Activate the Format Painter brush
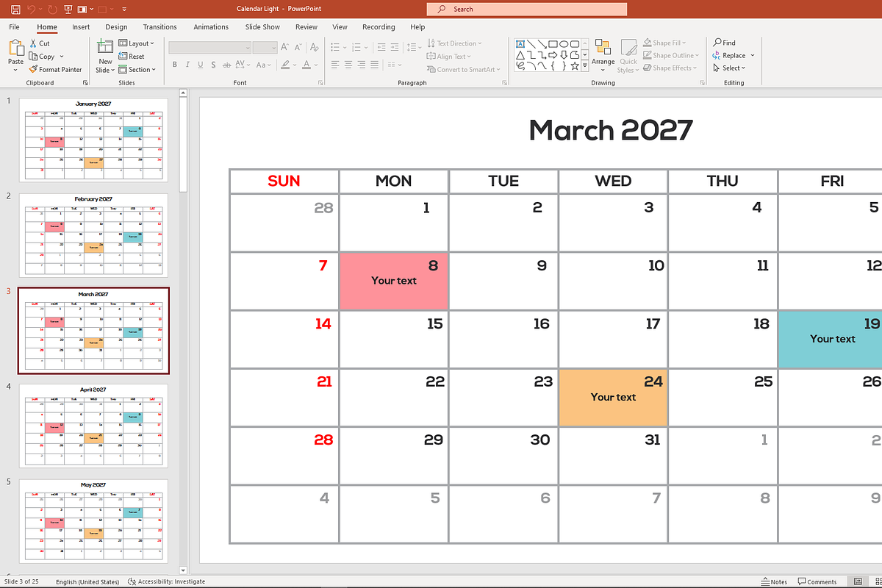 tap(34, 70)
